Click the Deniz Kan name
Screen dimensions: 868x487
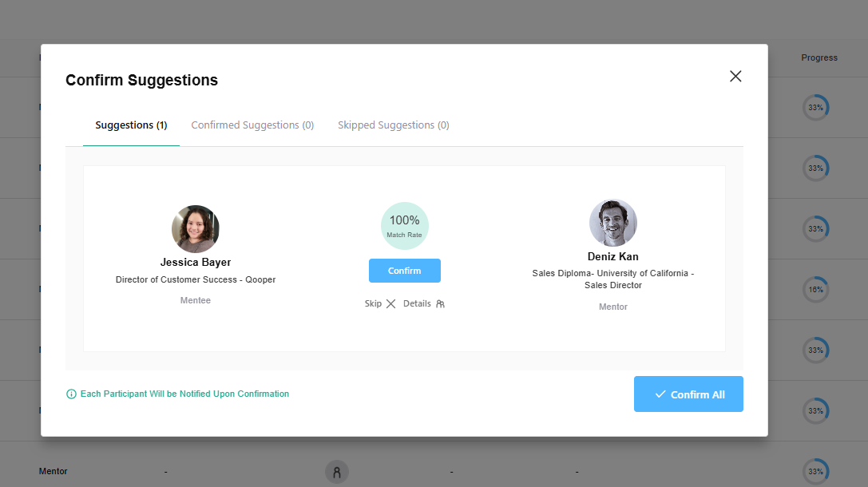click(x=612, y=256)
